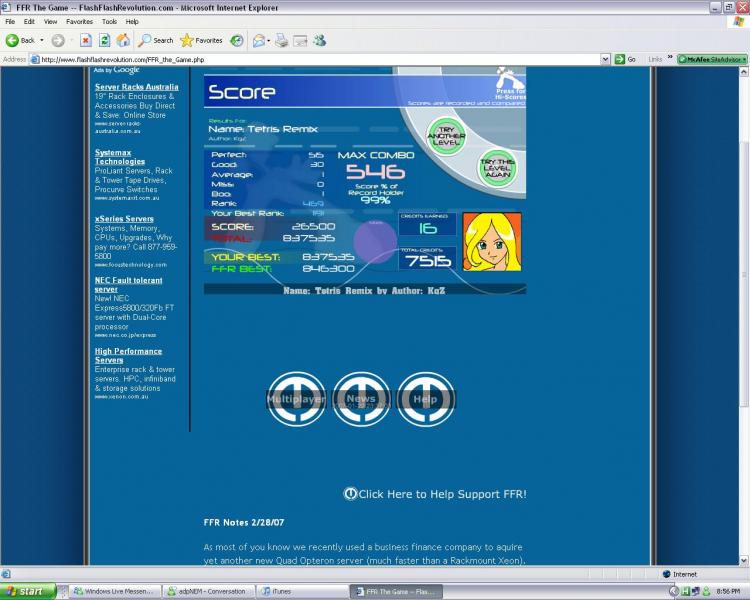
Task: Open Back button history dropdown arrow
Action: (x=42, y=41)
